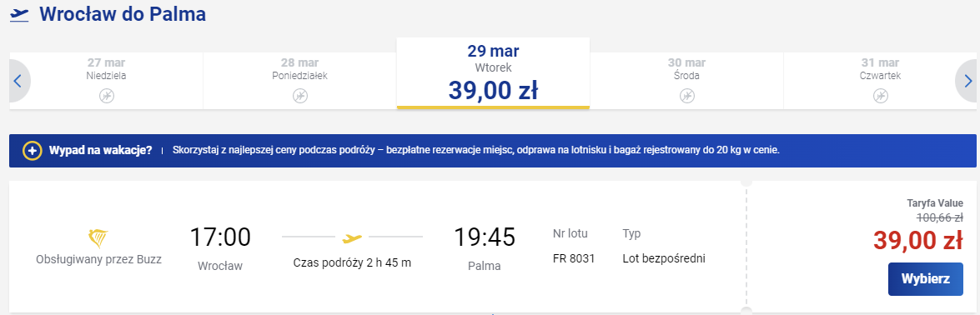Screen dimensions: 980x315
Task: Select the 28 mar Poniedziałek date tab
Action: pos(300,81)
